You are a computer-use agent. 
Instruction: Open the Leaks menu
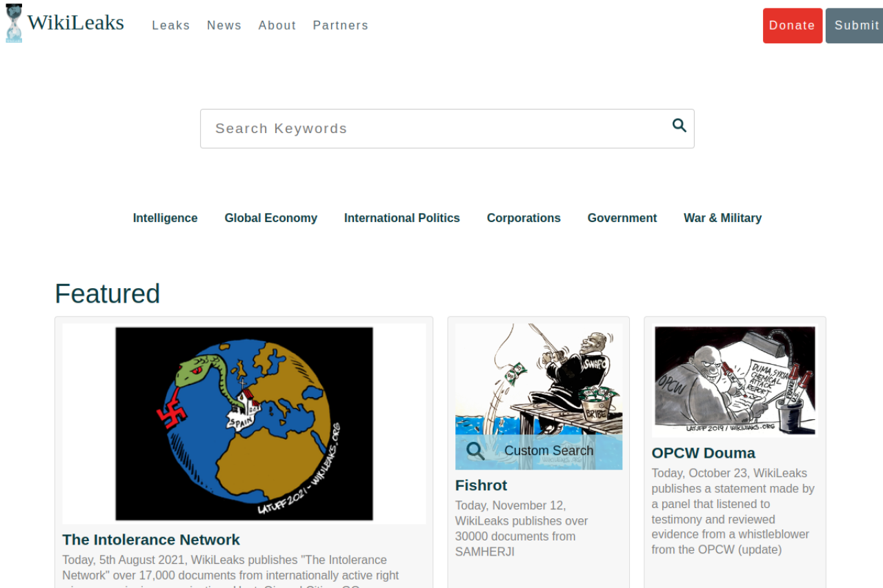[x=170, y=26]
